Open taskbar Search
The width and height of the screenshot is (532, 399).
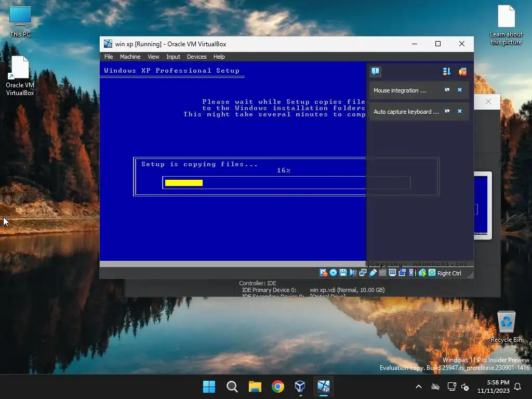pos(232,387)
